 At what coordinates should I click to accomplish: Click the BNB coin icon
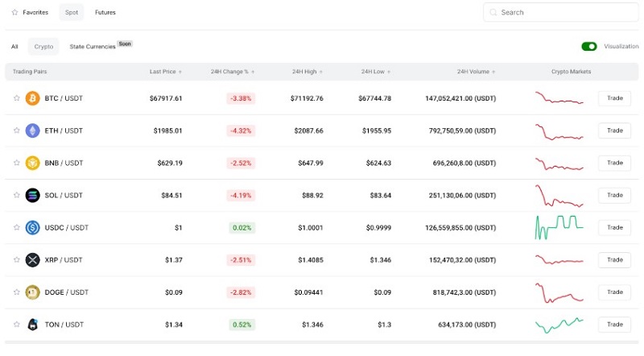coord(32,163)
